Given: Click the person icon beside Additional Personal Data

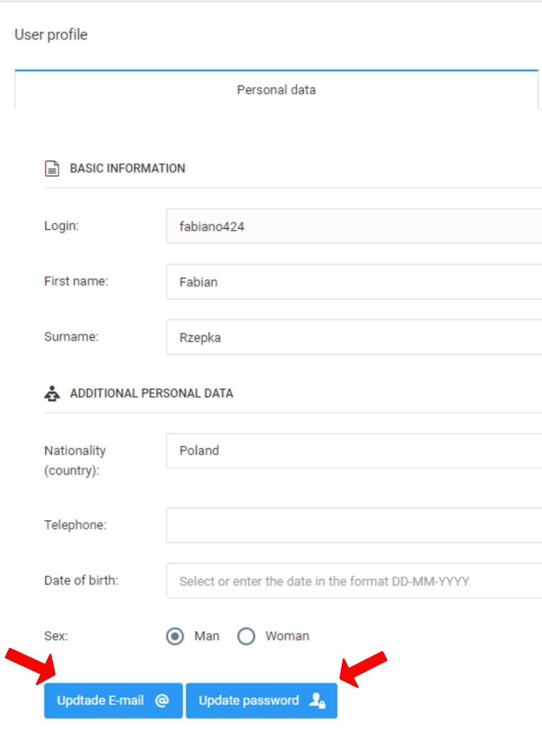Looking at the screenshot, I should coord(52,394).
